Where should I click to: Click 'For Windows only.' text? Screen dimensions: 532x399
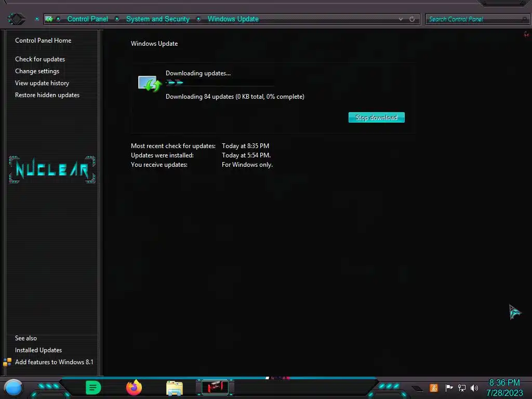click(247, 165)
